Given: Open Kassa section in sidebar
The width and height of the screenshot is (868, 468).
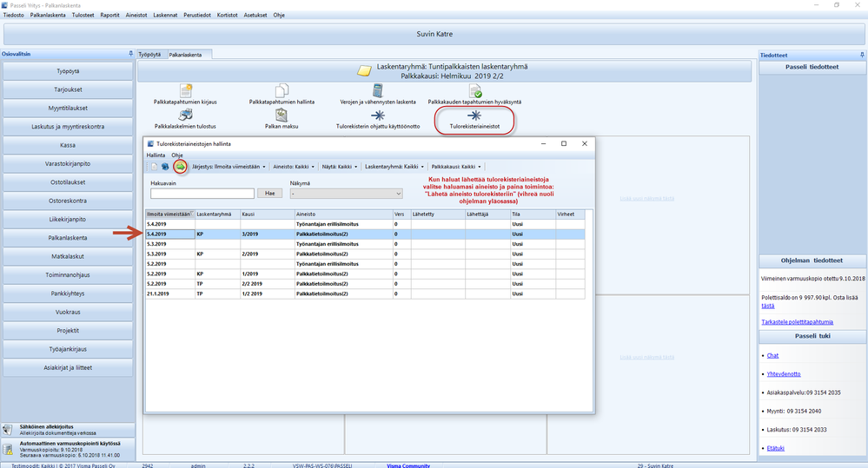Looking at the screenshot, I should [x=68, y=145].
